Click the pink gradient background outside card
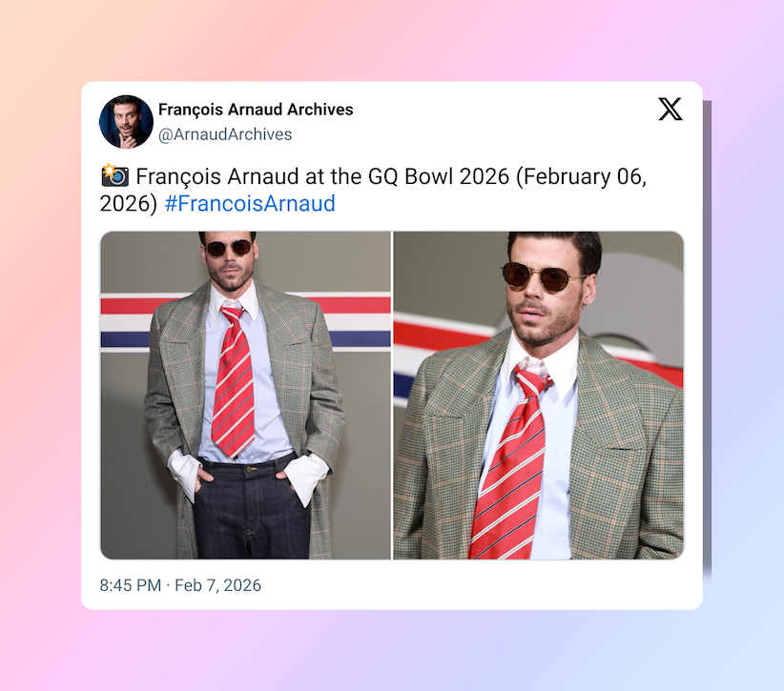The image size is (784, 691). coord(40,350)
